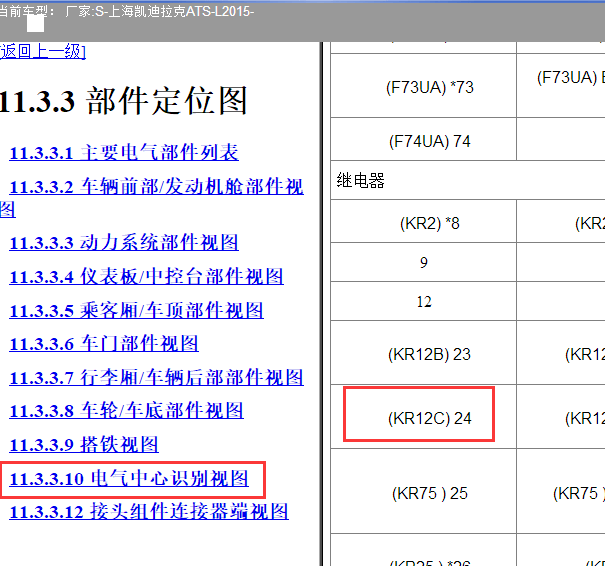Click 11.3.3.9 搭铁视图 link

[x=84, y=445]
